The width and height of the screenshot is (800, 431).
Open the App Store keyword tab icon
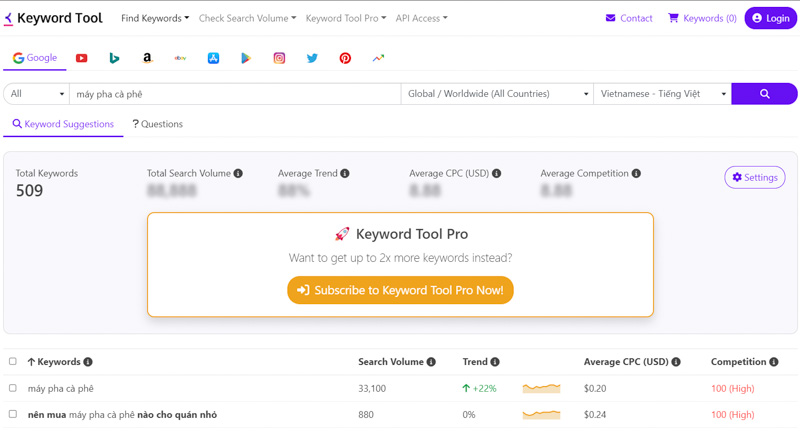click(x=213, y=58)
